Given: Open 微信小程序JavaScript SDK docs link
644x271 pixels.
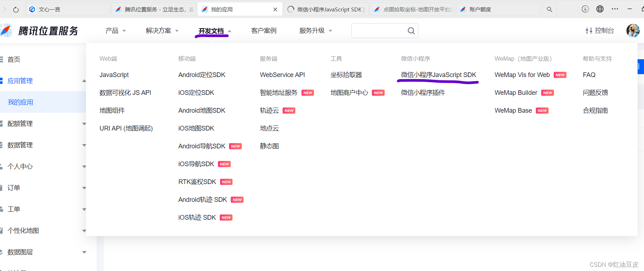Looking at the screenshot, I should click(x=439, y=75).
